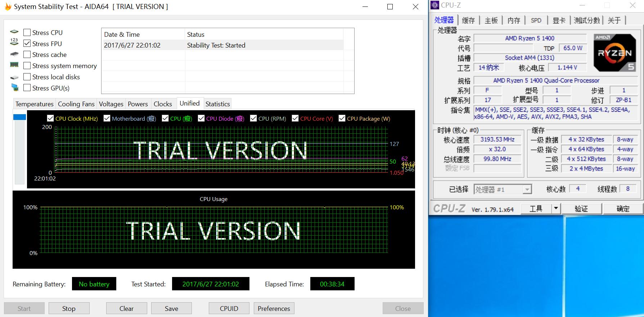Click the Clear button

[x=126, y=308]
